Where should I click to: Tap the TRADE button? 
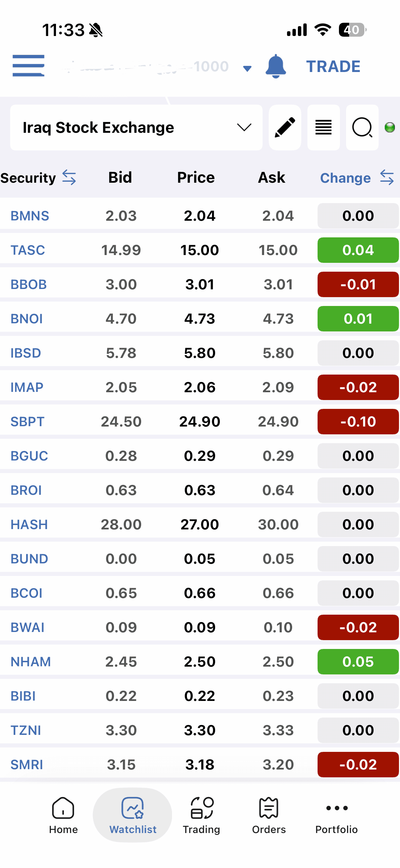click(x=333, y=66)
